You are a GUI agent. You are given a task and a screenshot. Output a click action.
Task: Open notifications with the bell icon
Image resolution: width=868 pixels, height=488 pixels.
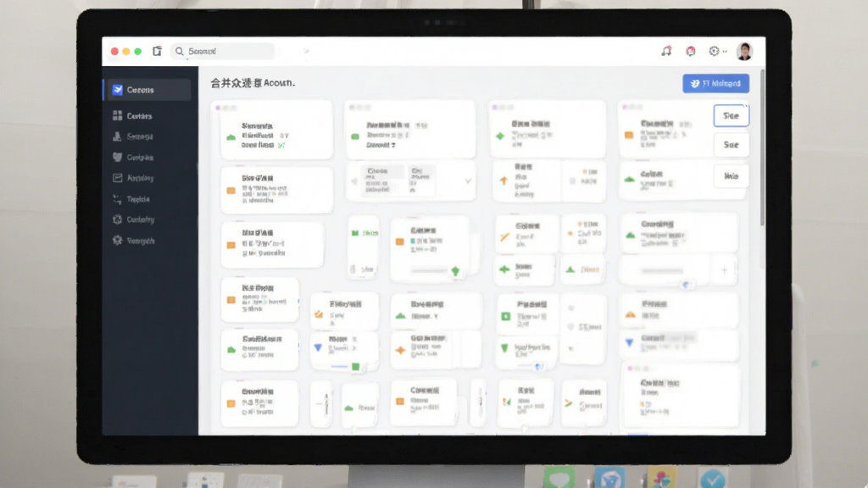coord(666,51)
